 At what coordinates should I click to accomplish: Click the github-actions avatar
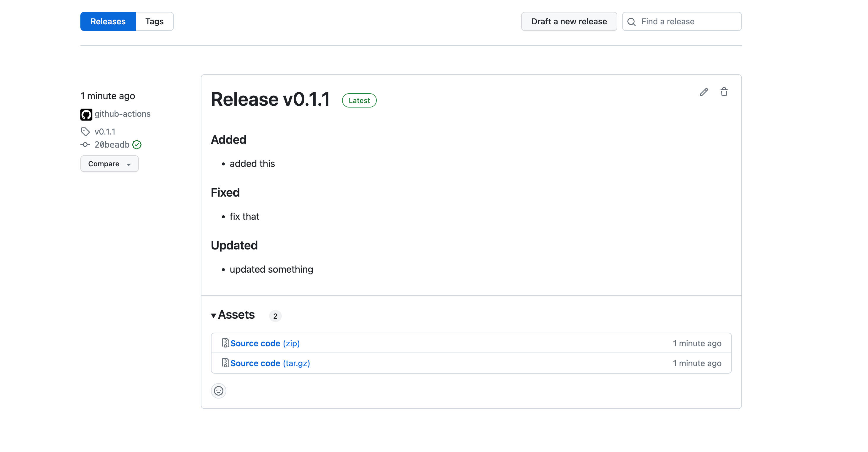(86, 114)
